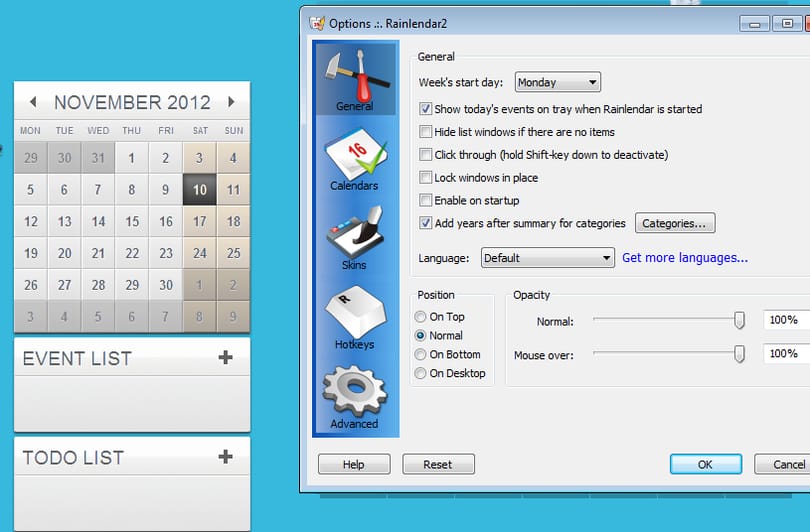810x532 pixels.
Task: Open the Skins options page
Action: click(355, 239)
